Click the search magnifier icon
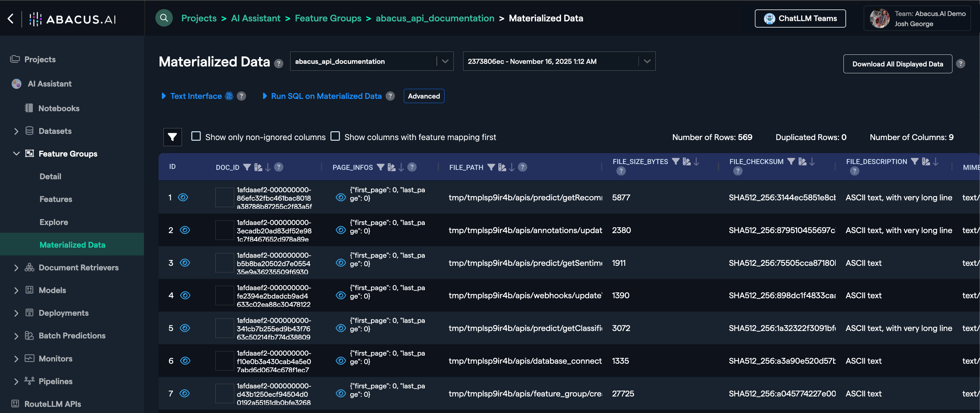The height and width of the screenshot is (413, 980). 164,18
